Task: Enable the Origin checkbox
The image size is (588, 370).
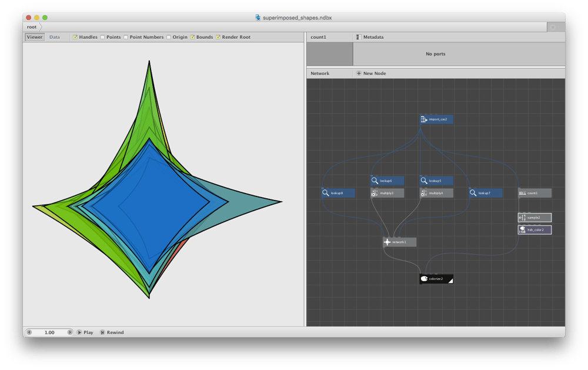Action: click(x=169, y=37)
